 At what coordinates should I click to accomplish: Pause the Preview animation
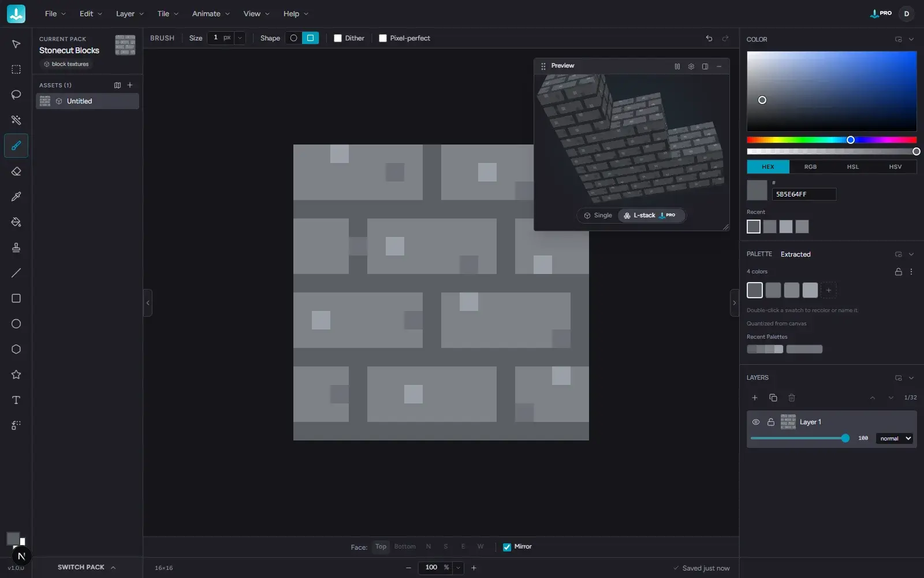(677, 66)
